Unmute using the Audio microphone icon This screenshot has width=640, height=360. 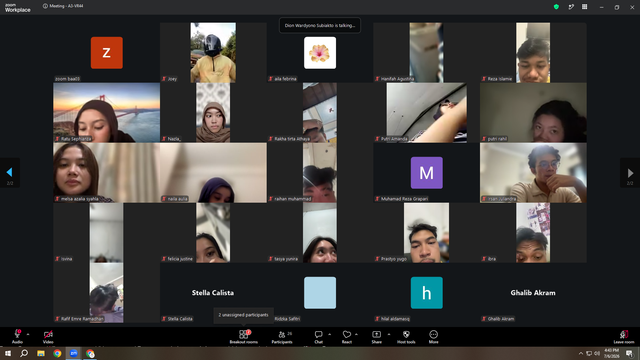17,334
